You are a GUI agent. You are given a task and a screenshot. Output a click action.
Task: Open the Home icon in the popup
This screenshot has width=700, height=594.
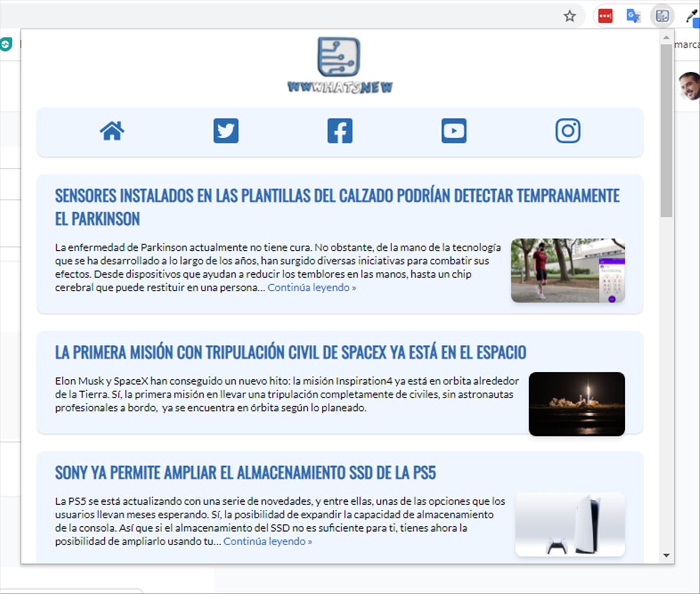(112, 131)
